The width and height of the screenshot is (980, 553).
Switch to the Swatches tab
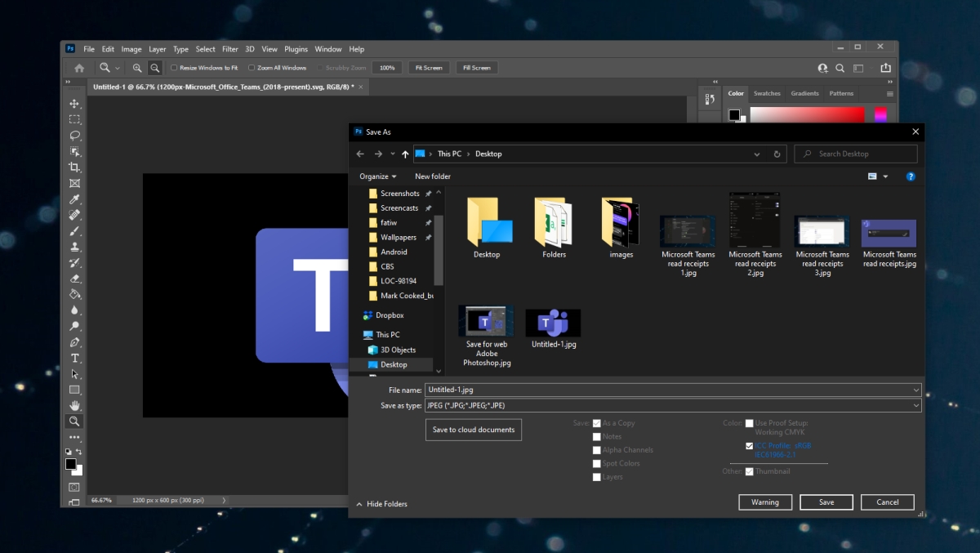(x=767, y=93)
